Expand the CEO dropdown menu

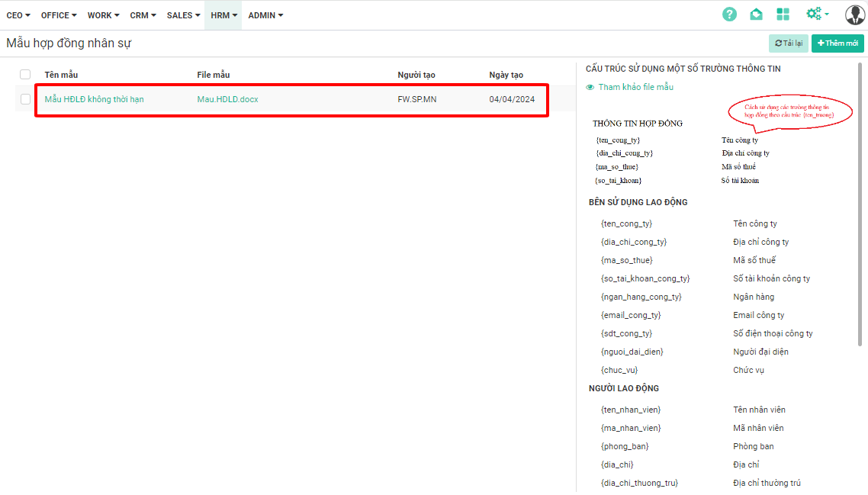click(18, 15)
